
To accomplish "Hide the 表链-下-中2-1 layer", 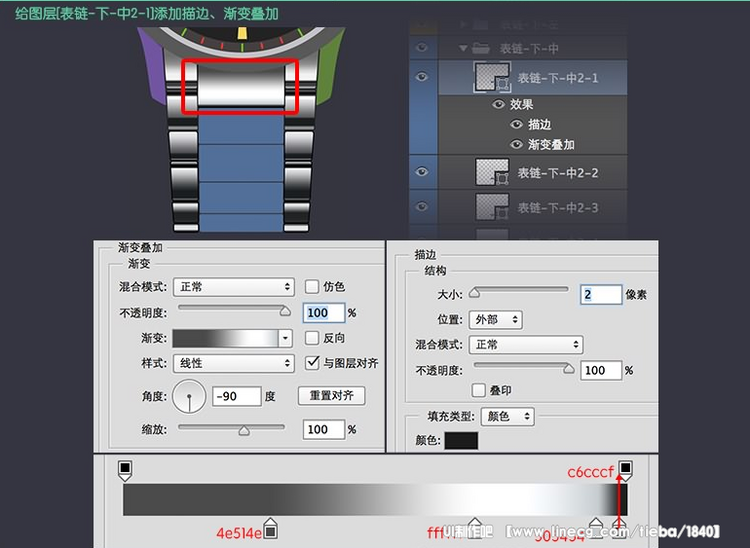I will tap(422, 77).
